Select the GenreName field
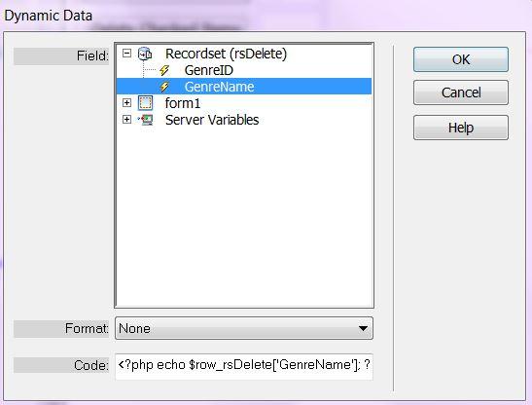The image size is (532, 405). tap(219, 87)
